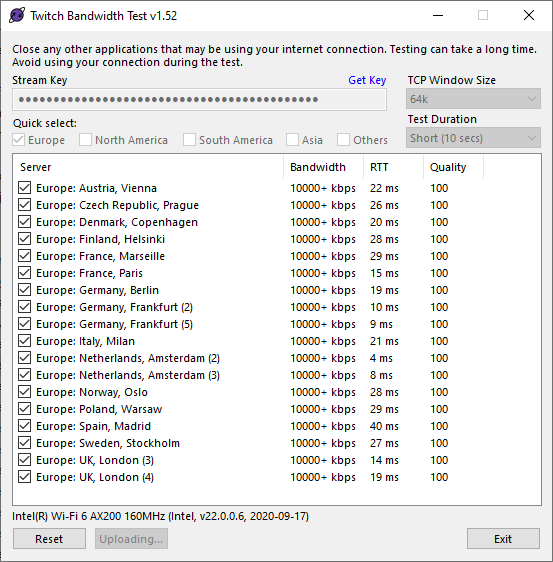Screen dimensions: 553x562
Task: Sort by the Quality column header
Action: [x=453, y=167]
